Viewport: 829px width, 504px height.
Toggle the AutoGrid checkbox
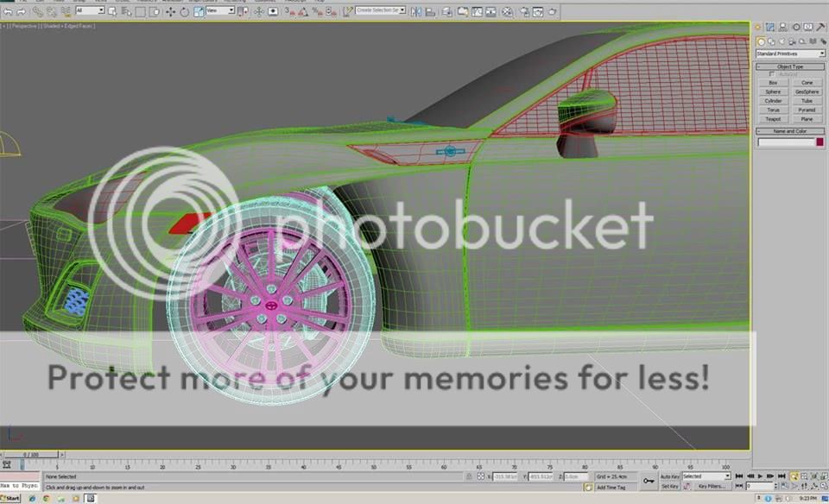pos(772,74)
